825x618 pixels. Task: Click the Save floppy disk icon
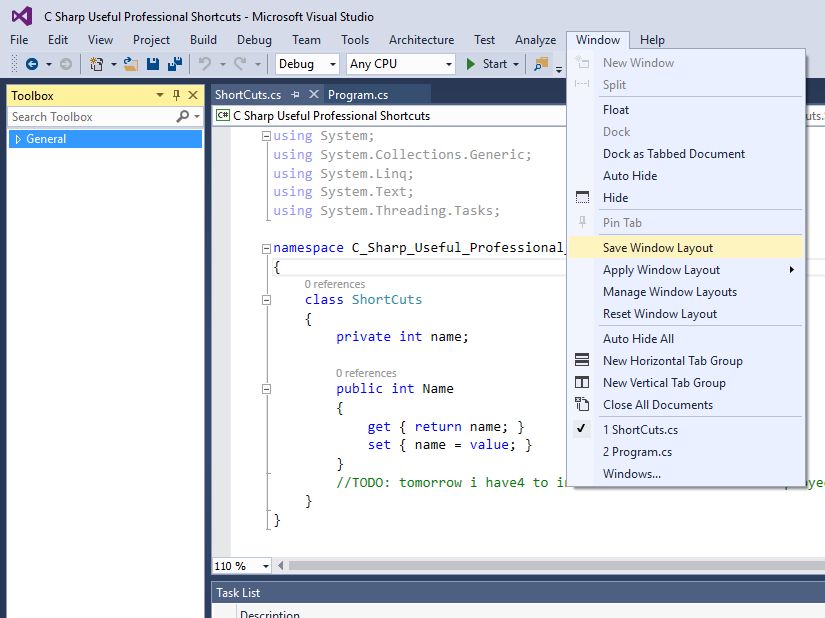[153, 64]
